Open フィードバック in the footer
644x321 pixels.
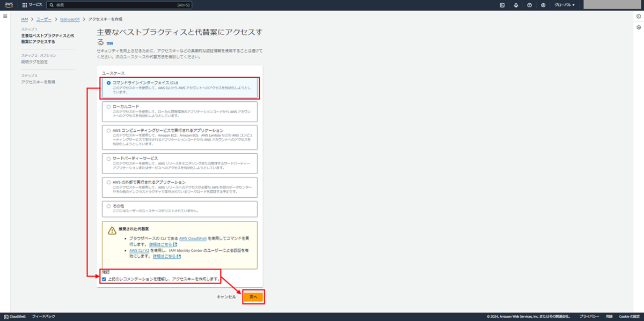tap(43, 317)
